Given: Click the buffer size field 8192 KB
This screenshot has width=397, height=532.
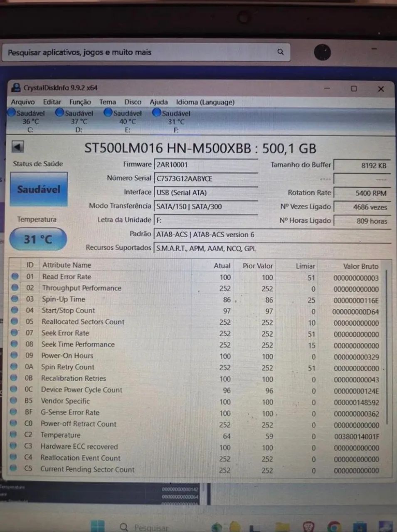Looking at the screenshot, I should tap(362, 165).
